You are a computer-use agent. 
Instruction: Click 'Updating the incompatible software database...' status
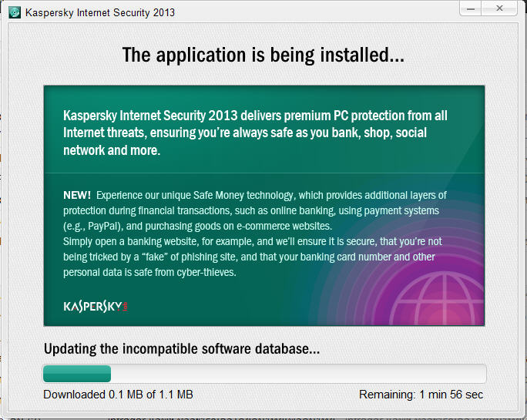point(182,348)
